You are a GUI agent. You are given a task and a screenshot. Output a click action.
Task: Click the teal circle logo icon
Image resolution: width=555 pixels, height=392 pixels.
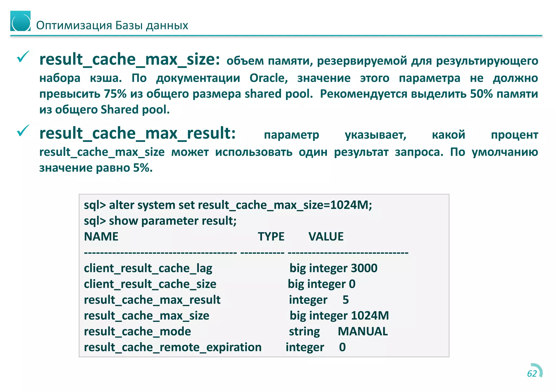(x=20, y=21)
